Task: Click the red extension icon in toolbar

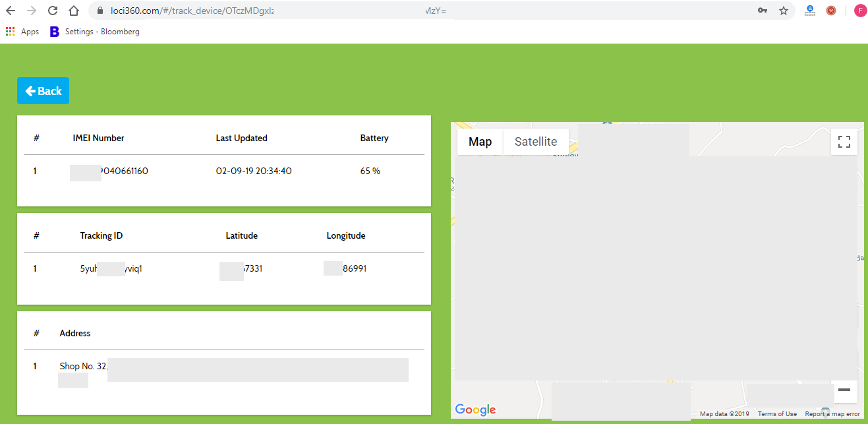Action: click(x=831, y=11)
